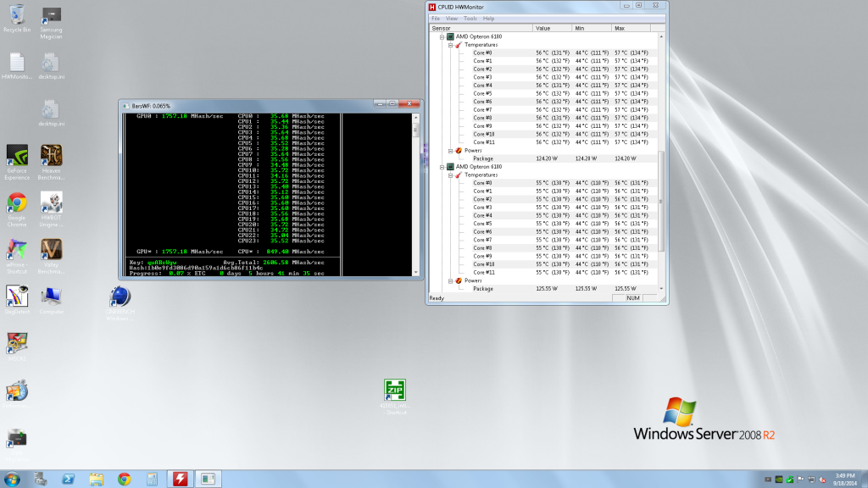
Task: Click the Value column header
Action: [552, 28]
